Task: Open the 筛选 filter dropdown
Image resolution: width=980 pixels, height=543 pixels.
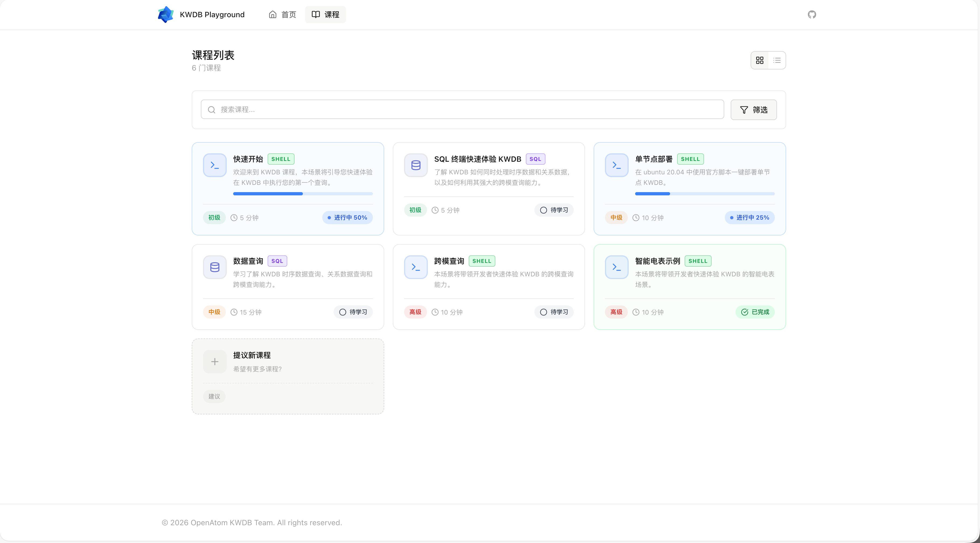Action: pyautogui.click(x=753, y=110)
